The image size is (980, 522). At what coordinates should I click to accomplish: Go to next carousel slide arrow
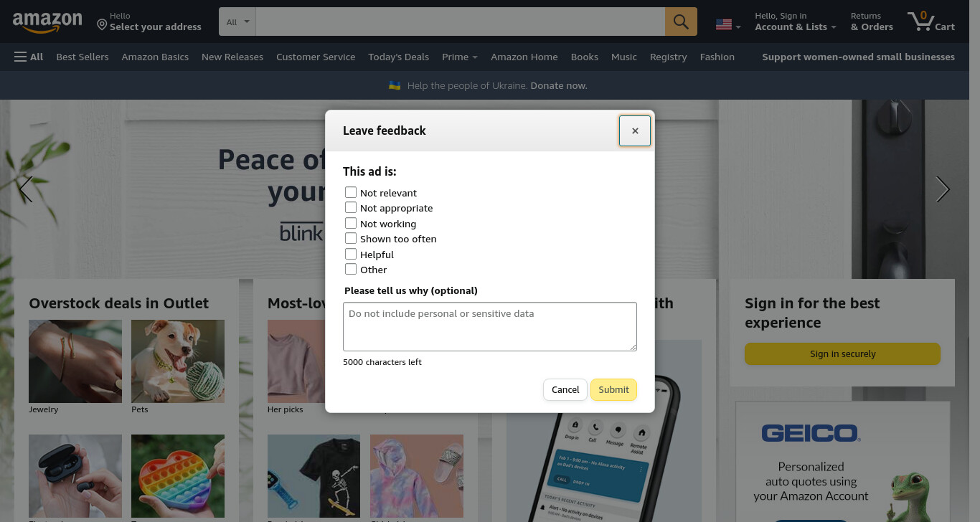click(x=943, y=189)
